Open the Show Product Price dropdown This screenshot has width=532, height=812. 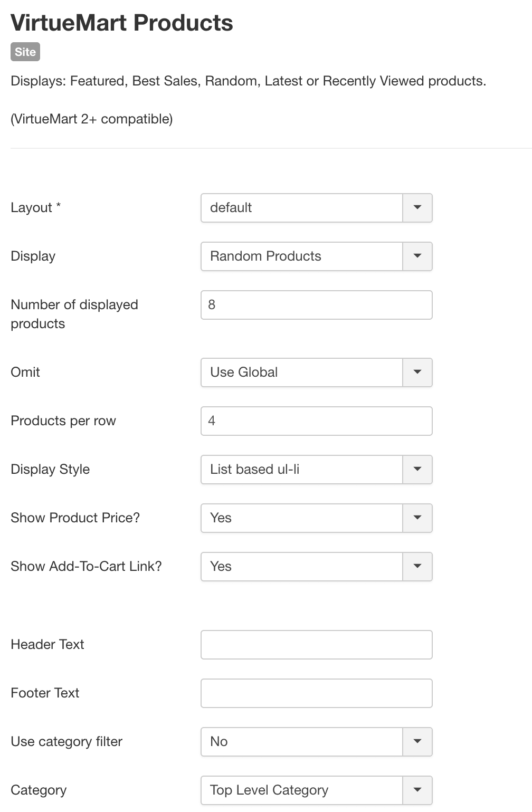click(x=317, y=518)
